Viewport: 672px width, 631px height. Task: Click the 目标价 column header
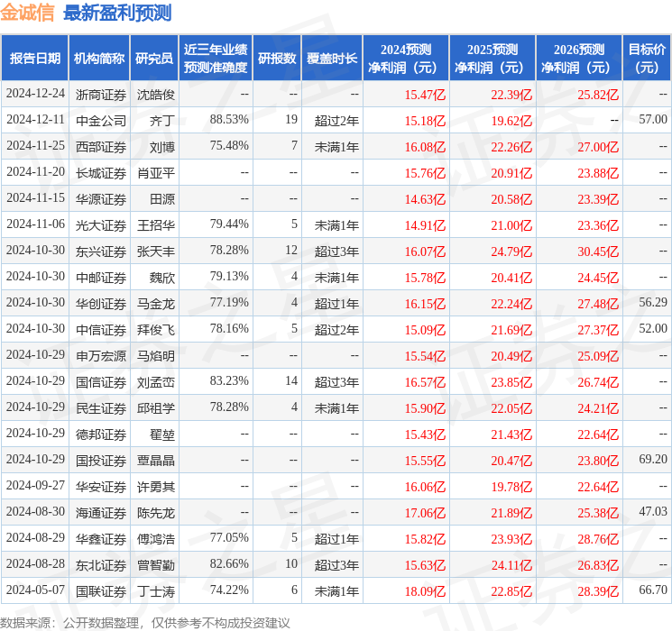tap(647, 59)
